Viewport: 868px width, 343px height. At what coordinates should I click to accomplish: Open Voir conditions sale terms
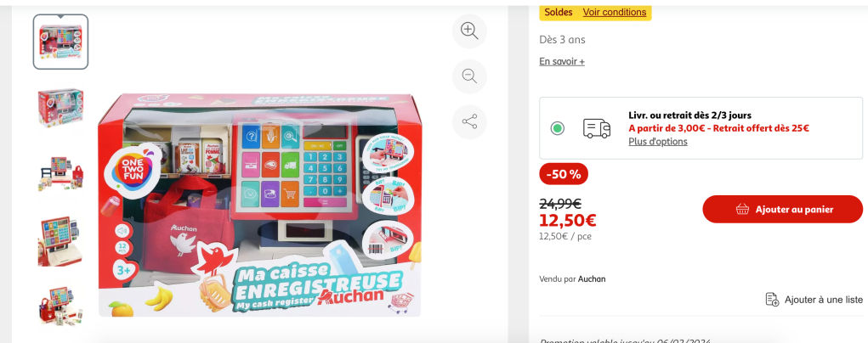[x=615, y=12]
